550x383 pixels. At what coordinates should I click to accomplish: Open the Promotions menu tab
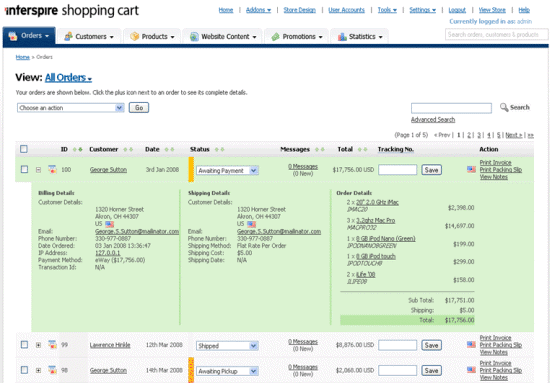pyautogui.click(x=297, y=36)
